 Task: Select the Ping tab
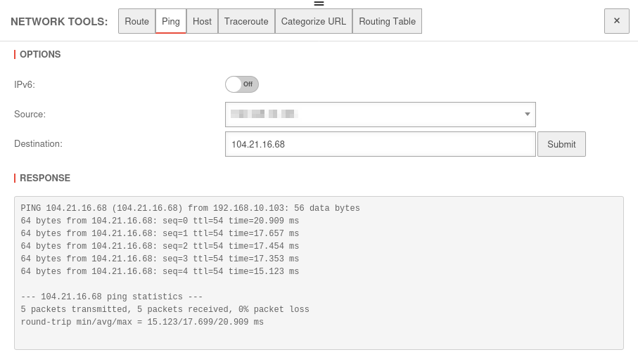pos(171,21)
